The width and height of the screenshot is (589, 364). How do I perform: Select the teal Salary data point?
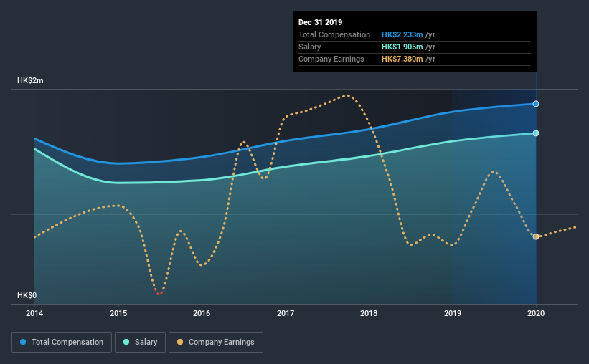coord(536,133)
